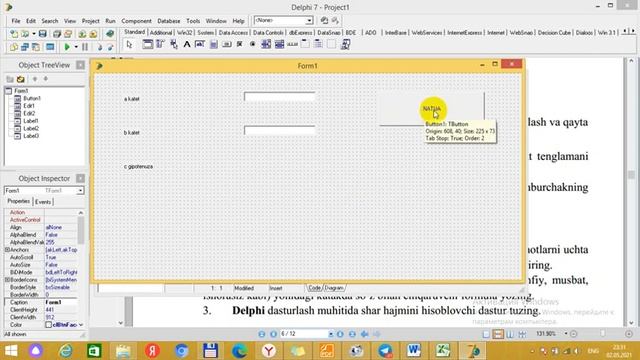This screenshot has width=640, height=360.
Task: Click the New Form toolbar icon
Action: click(50, 47)
